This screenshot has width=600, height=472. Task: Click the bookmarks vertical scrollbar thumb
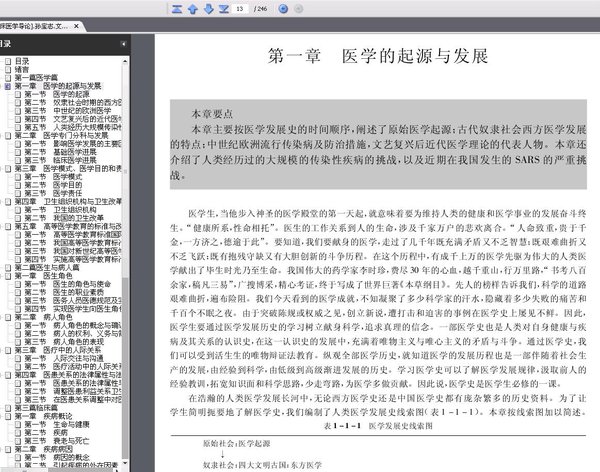(125, 367)
